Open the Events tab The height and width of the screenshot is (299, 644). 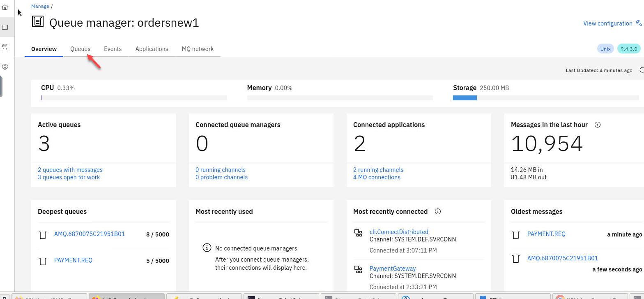click(113, 49)
